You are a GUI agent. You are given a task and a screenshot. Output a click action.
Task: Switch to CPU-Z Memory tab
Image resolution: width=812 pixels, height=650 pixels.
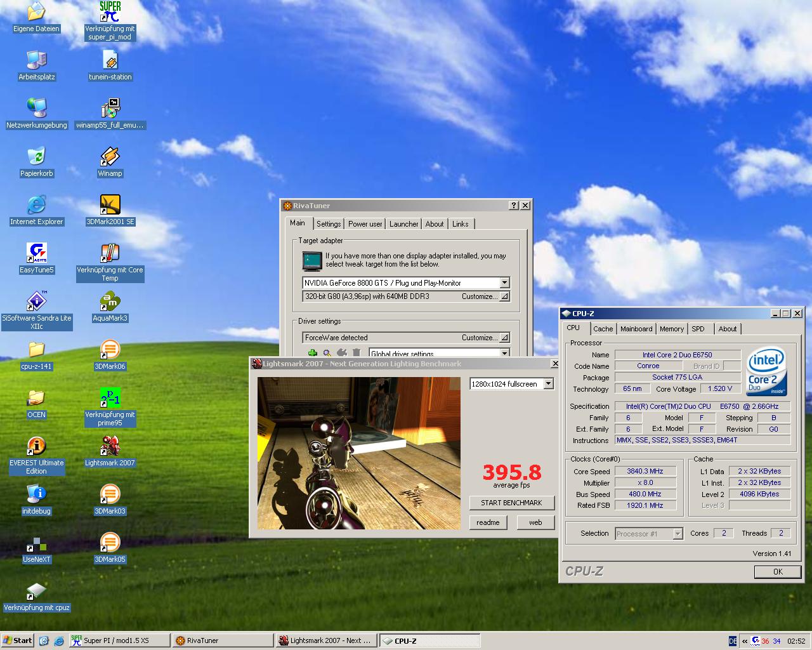tap(672, 329)
